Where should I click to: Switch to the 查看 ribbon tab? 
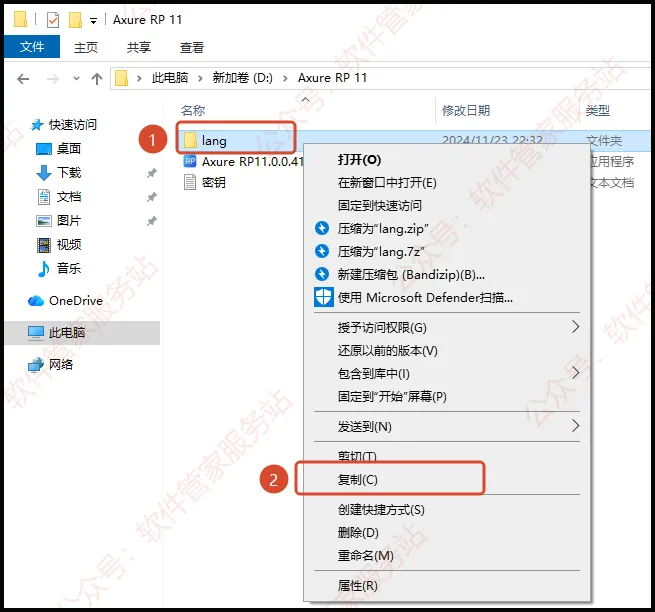(192, 47)
